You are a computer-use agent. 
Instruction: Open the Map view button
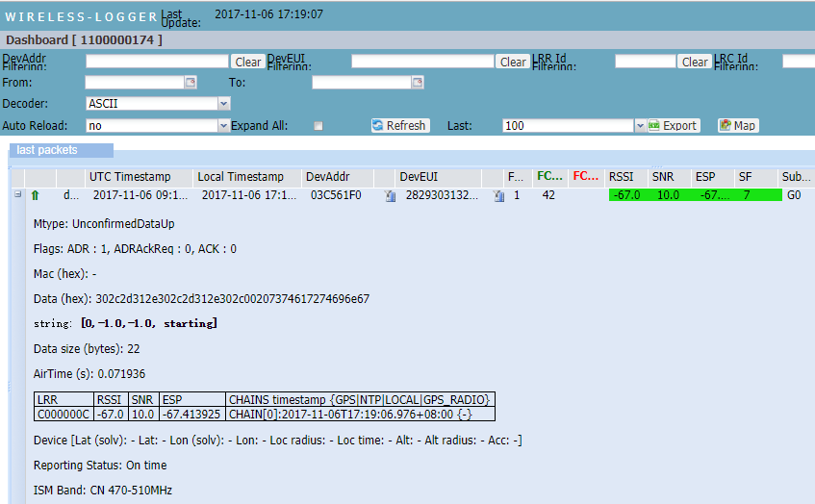click(738, 126)
